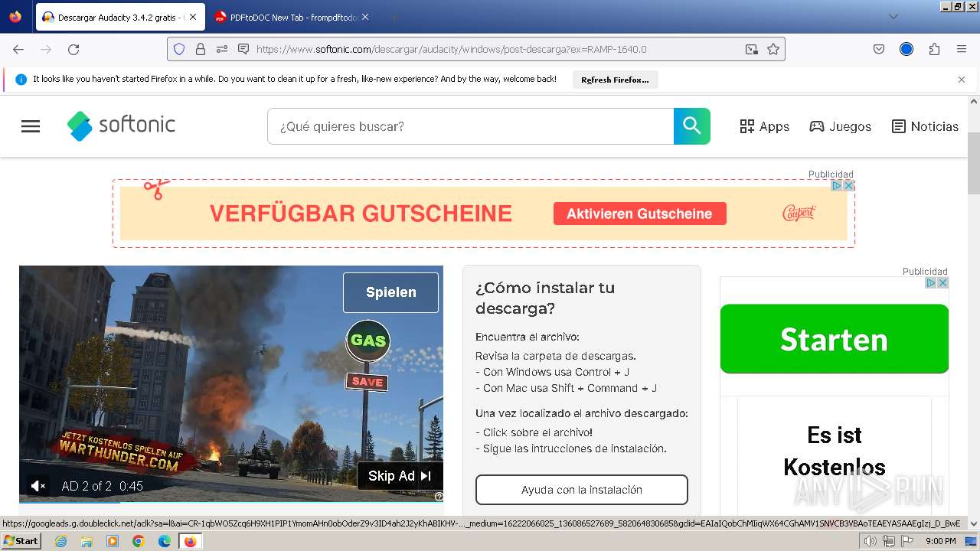Screen dimensions: 980x551
Task: Switch to PDFtoDOC New Tab
Action: coord(292,17)
